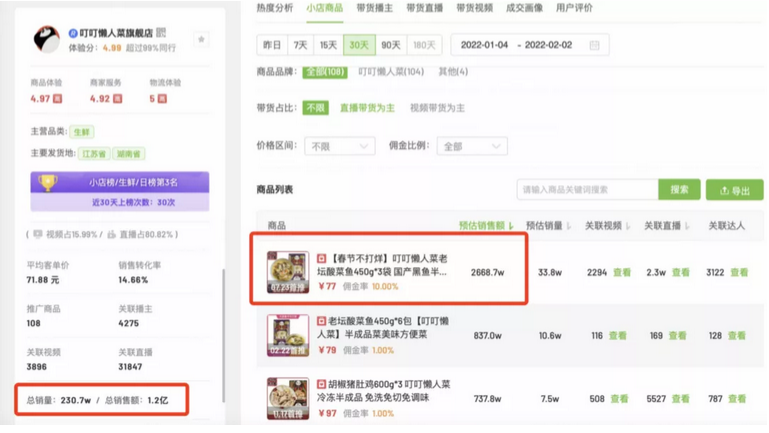The height and width of the screenshot is (433, 769).
Task: Click 查看 next to 128 influencers
Action: pos(737,336)
